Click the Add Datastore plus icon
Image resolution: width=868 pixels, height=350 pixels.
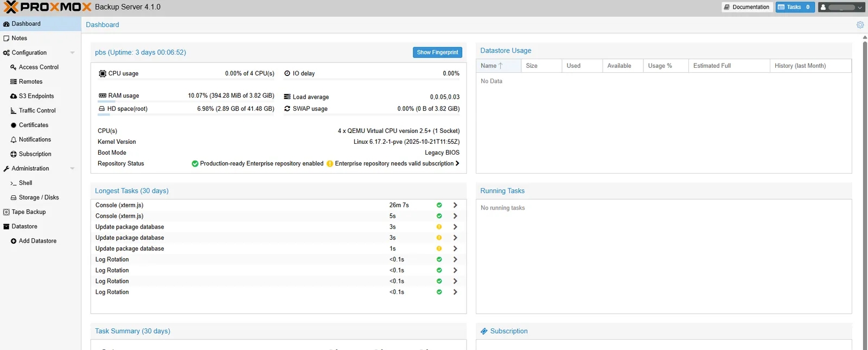14,241
